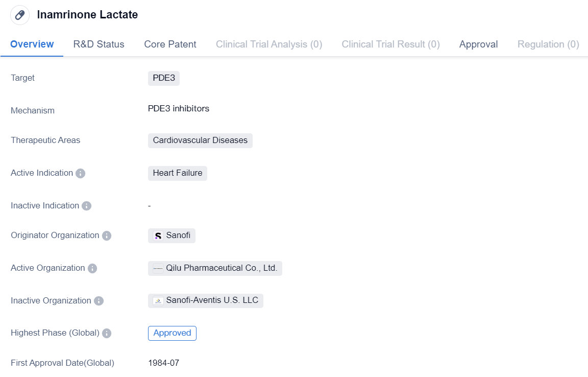Click the Approved phase badge

pos(172,333)
